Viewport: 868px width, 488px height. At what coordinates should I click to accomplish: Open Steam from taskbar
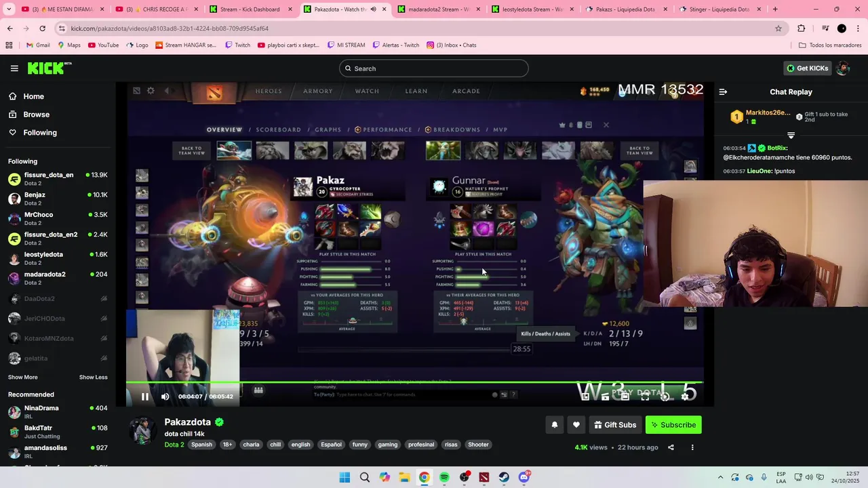point(504,477)
